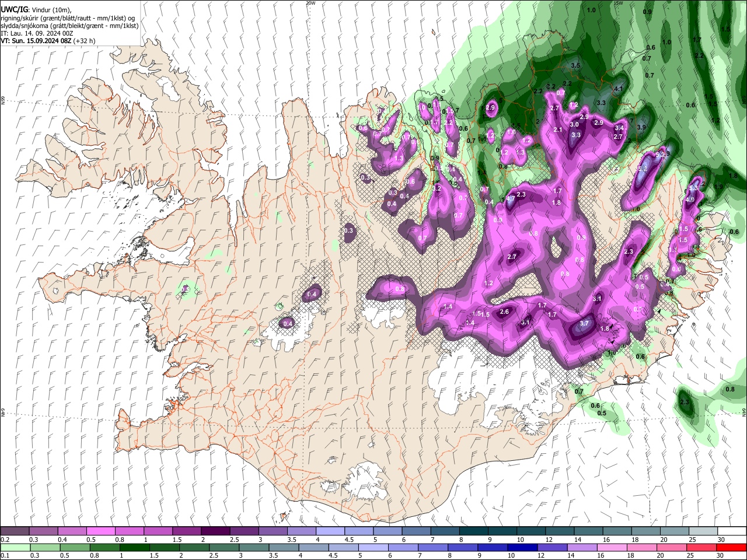The image size is (747, 560).
Task: Click the '3.9' rain value on the map
Action: point(641,127)
